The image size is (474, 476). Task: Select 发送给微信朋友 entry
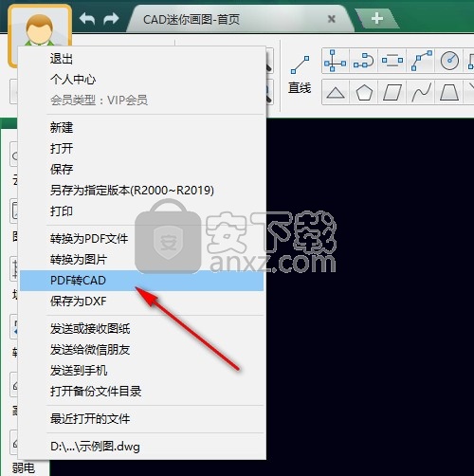(x=141, y=350)
